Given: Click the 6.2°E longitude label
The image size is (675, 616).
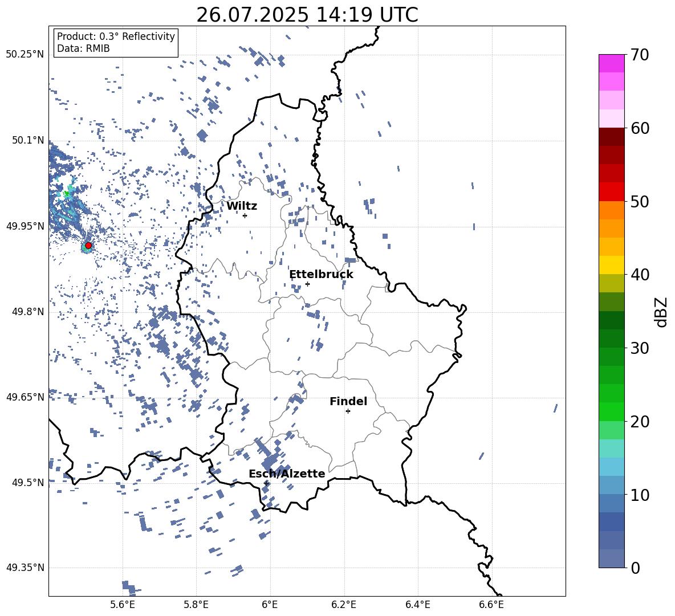Looking at the screenshot, I should tap(344, 605).
